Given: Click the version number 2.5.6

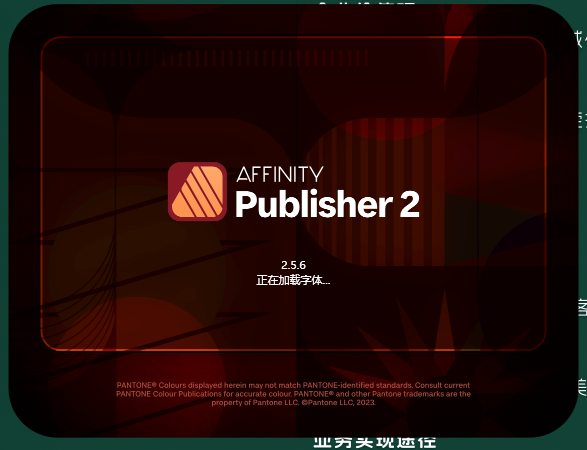Looking at the screenshot, I should click(294, 265).
